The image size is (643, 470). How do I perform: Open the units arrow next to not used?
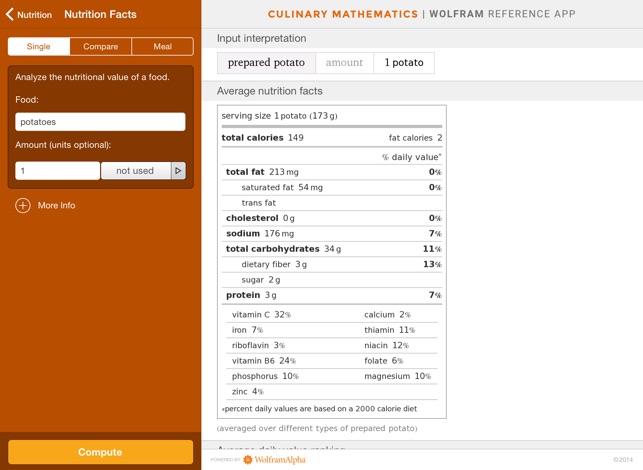tap(178, 171)
